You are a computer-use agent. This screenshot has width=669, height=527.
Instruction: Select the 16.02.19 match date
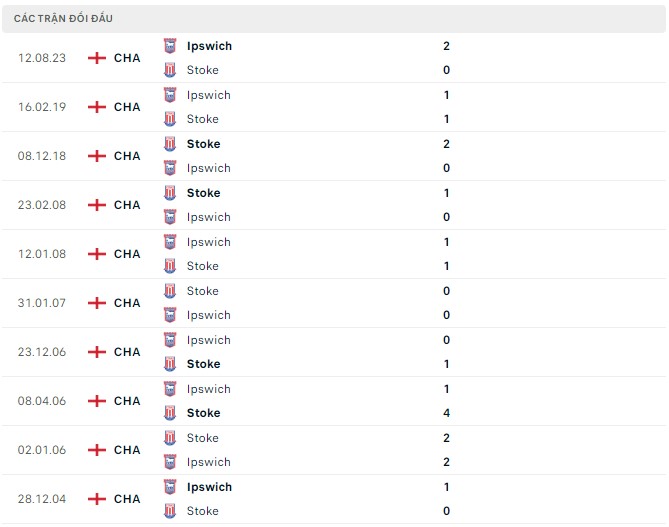click(x=42, y=107)
